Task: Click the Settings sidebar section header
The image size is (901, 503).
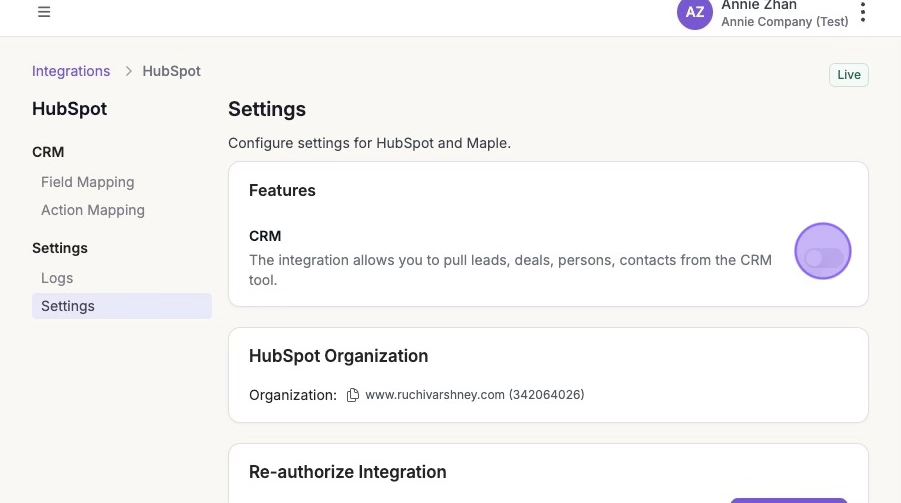Action: pyautogui.click(x=60, y=248)
